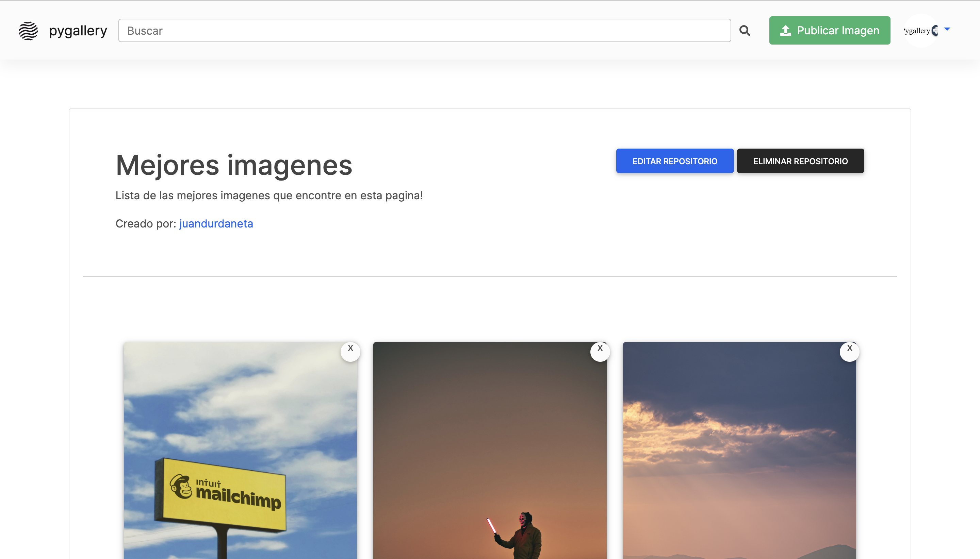The width and height of the screenshot is (980, 559).
Task: Click the 'Lista de las mejores imagenes' description
Action: (269, 196)
